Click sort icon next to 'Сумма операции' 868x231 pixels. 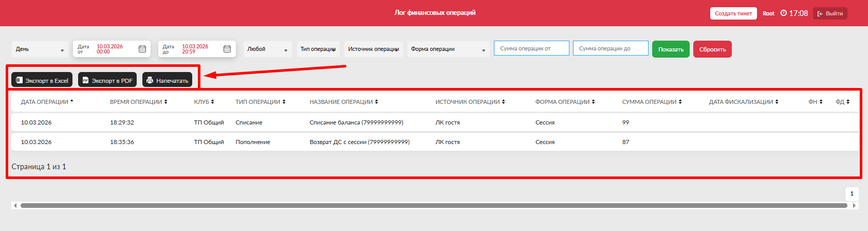(680, 102)
